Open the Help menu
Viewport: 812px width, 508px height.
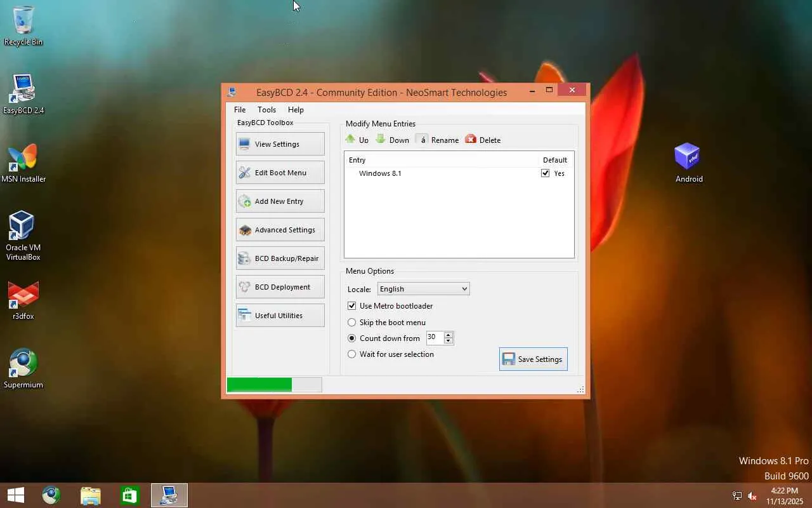[x=296, y=110]
